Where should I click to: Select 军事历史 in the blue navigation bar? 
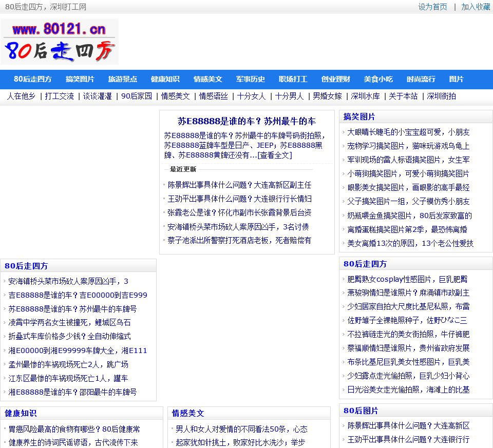(x=251, y=79)
